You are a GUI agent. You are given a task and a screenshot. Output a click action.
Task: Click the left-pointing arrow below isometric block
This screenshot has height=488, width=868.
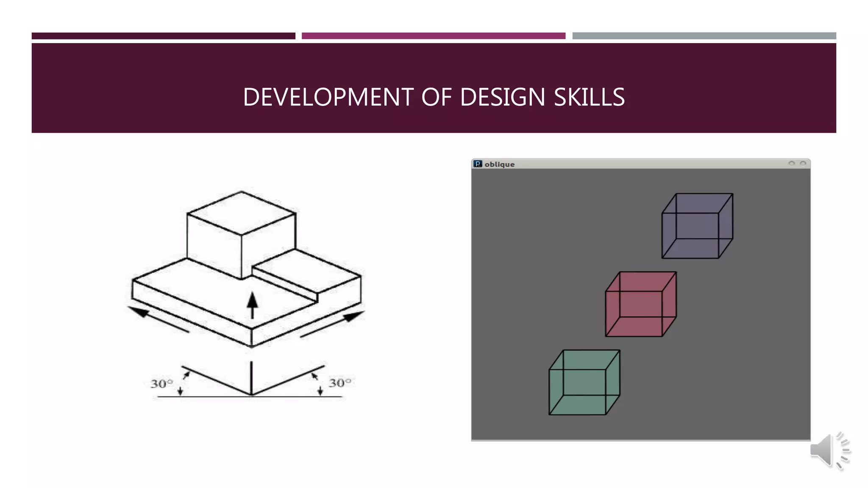point(158,319)
